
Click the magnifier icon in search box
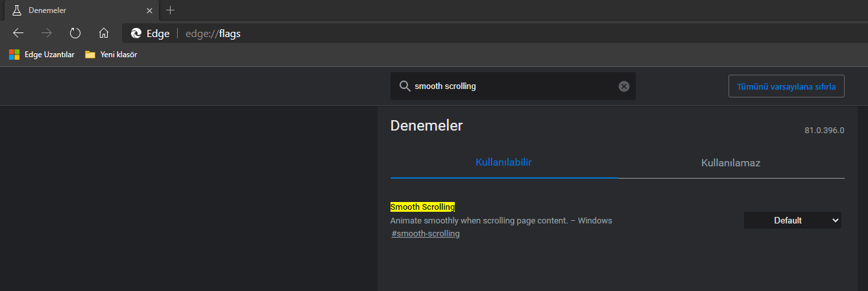(x=404, y=86)
